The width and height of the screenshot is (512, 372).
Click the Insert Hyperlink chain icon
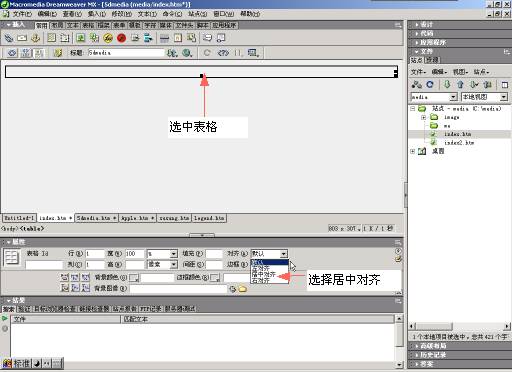point(9,38)
